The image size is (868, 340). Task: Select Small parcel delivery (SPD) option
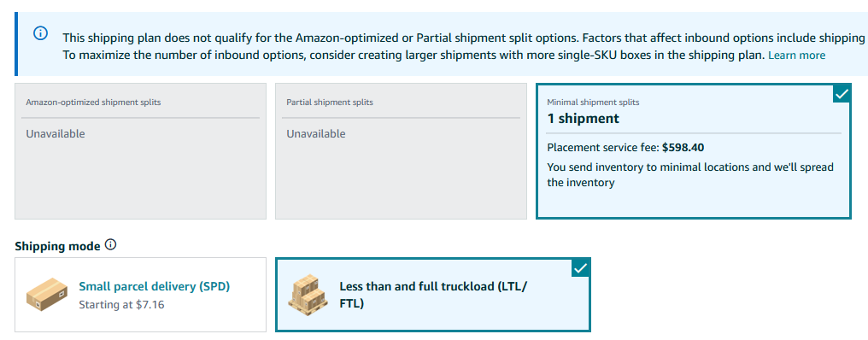click(141, 295)
